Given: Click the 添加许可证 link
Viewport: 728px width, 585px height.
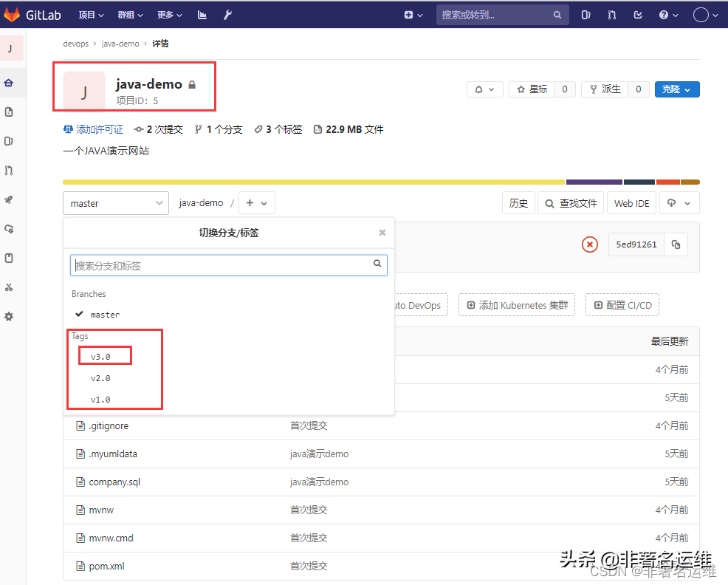Looking at the screenshot, I should coord(99,129).
